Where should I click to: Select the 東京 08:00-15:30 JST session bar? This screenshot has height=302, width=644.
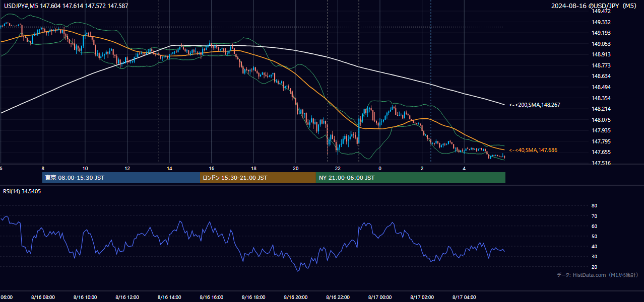[x=121, y=178]
